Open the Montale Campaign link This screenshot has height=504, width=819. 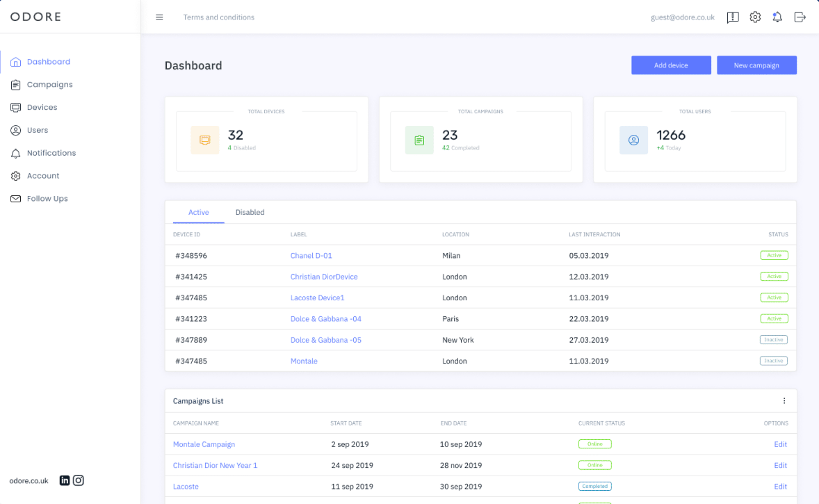point(204,444)
